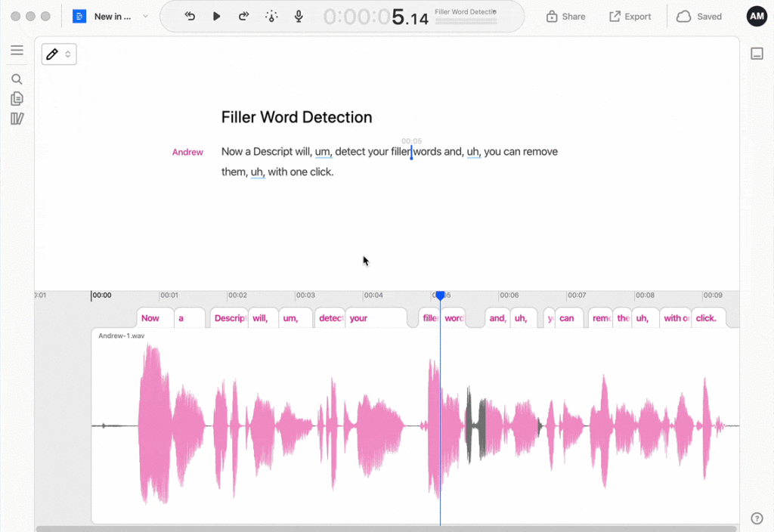Open the hamburger sidebar menu
The image size is (774, 532).
(x=17, y=50)
